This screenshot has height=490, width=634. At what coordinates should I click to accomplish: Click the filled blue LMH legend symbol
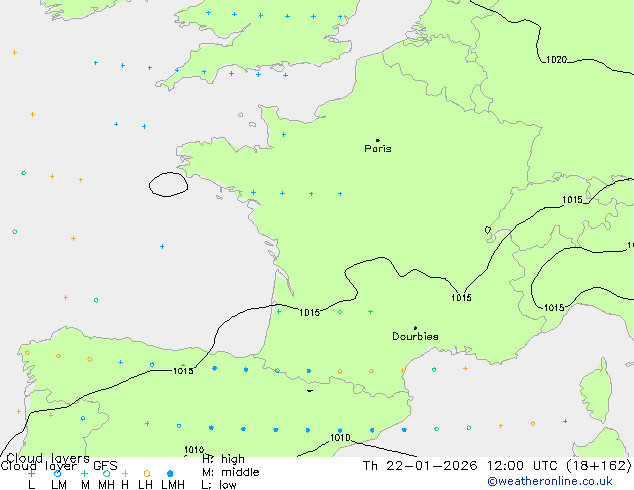[170, 473]
